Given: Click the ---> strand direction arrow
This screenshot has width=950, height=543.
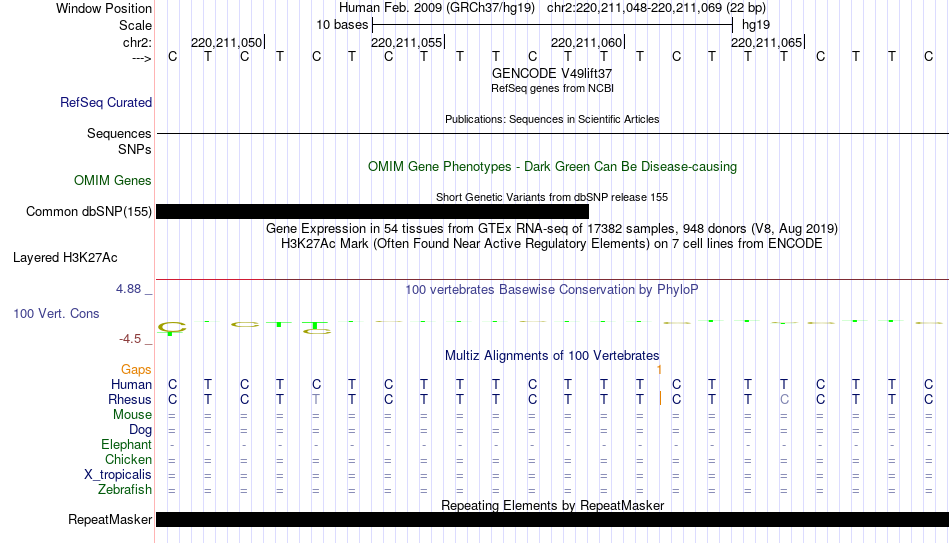Looking at the screenshot, I should pos(142,58).
